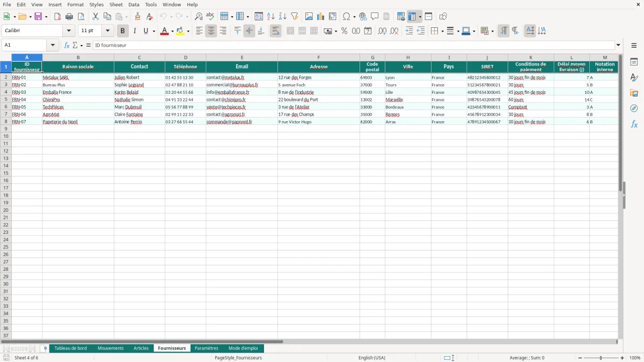Open Print Preview from the toolbar
The image size is (644, 362).
(x=81, y=17)
